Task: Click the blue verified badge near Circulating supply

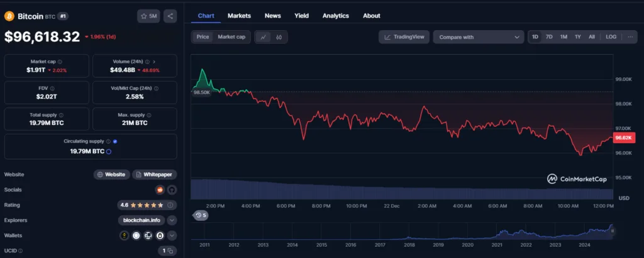Action: (115, 141)
